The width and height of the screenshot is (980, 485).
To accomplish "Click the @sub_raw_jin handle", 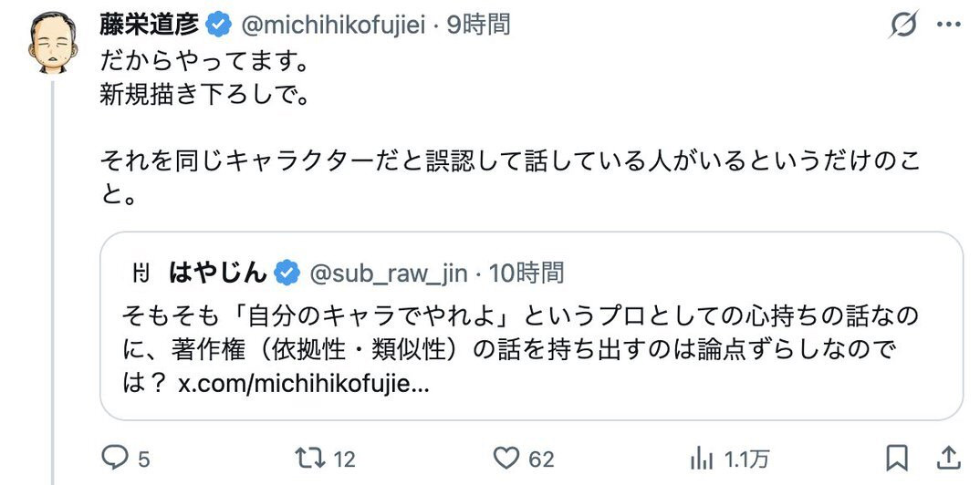I will (x=389, y=272).
